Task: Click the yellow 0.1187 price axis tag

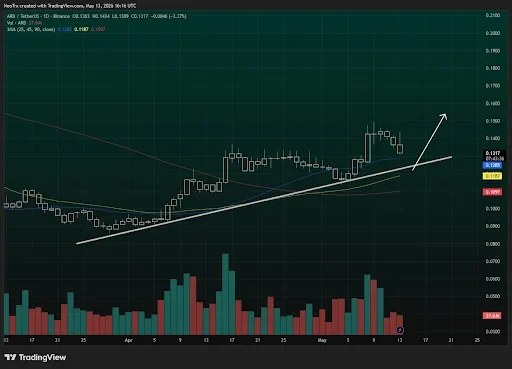Action: [493, 176]
